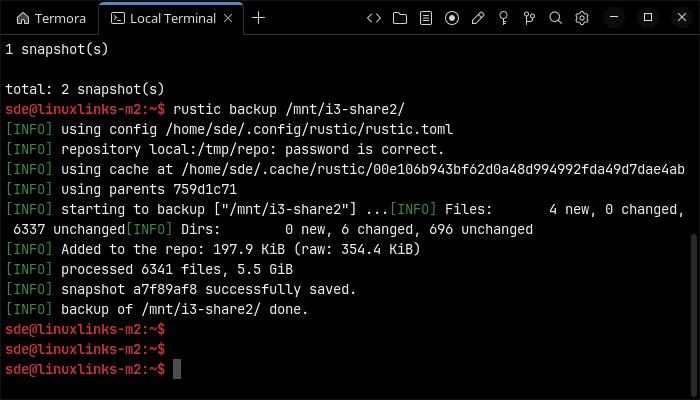The width and height of the screenshot is (700, 400).
Task: Open the magnifier search icon
Action: click(555, 18)
